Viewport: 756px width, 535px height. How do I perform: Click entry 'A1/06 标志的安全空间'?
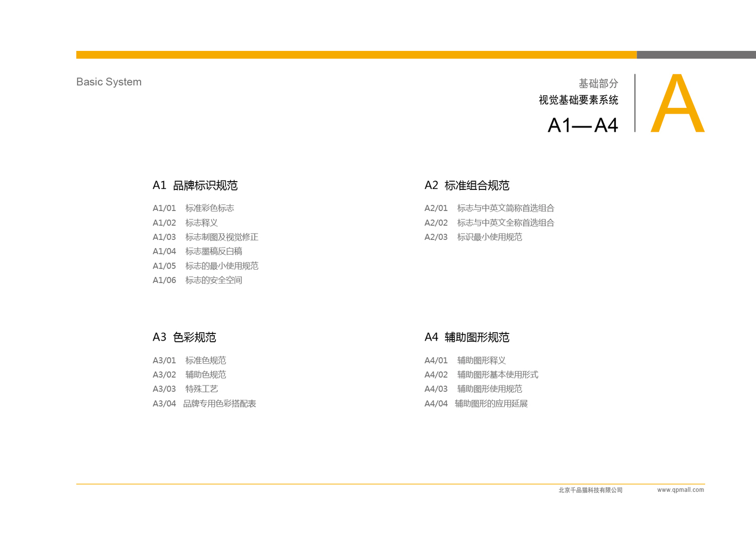(x=198, y=280)
